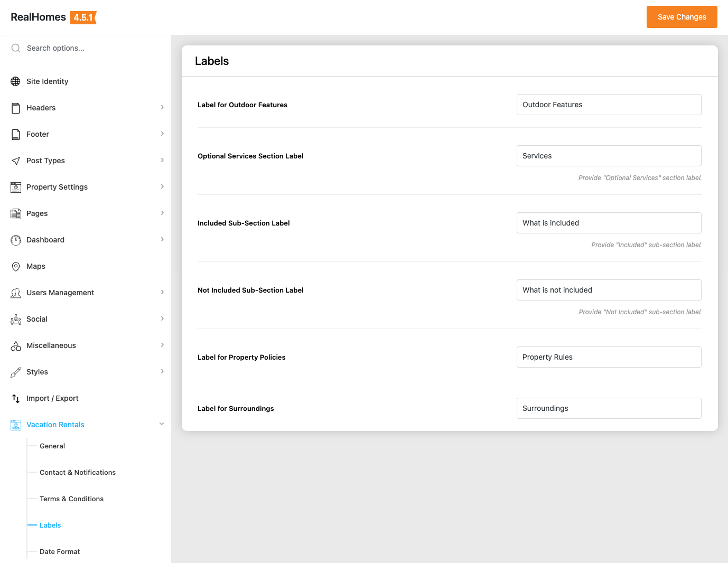
Task: Click the search magnifier icon
Action: pos(16,48)
